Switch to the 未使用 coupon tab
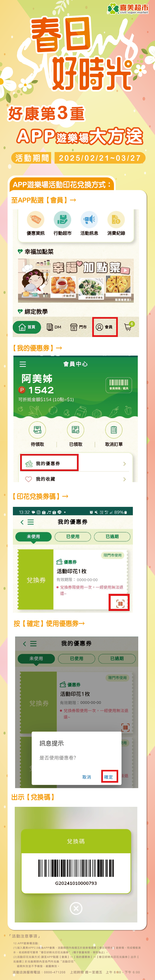 click(34, 536)
